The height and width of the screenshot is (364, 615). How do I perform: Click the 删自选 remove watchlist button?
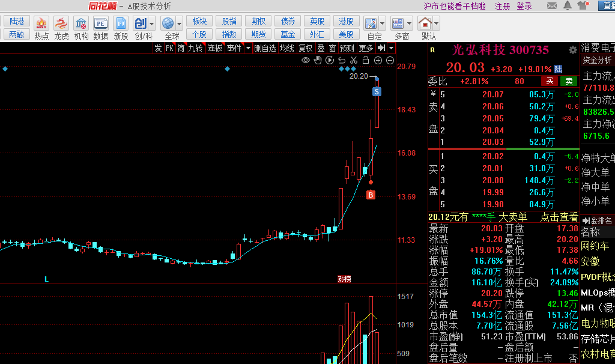point(265,48)
